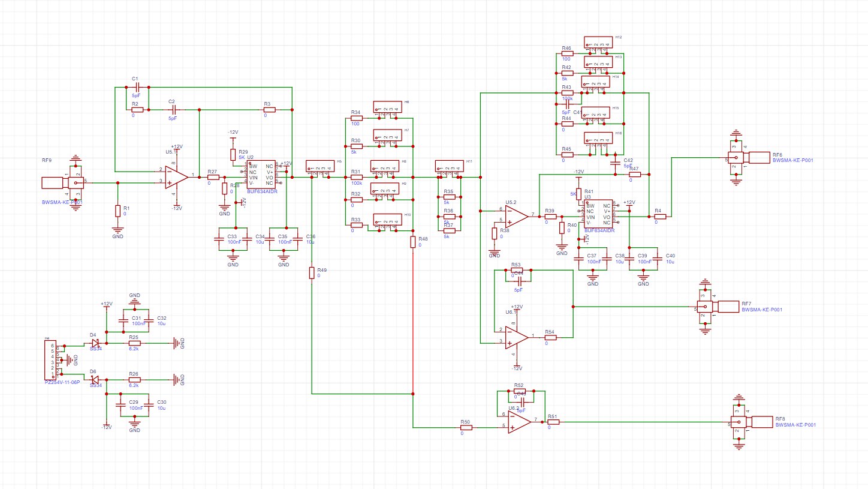The width and height of the screenshot is (868, 489).
Task: Select the R31 100k resistor
Action: coord(357,178)
